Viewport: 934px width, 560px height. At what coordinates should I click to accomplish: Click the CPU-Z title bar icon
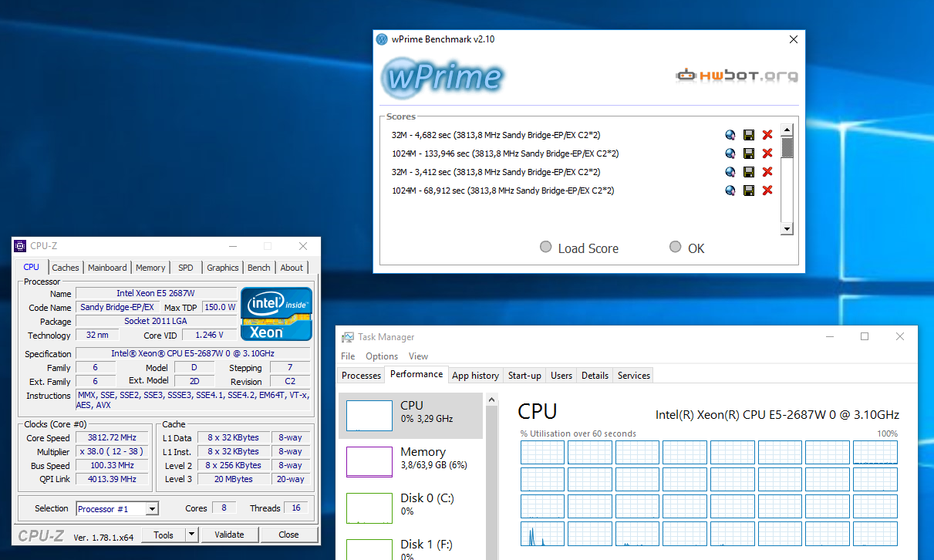tap(20, 246)
